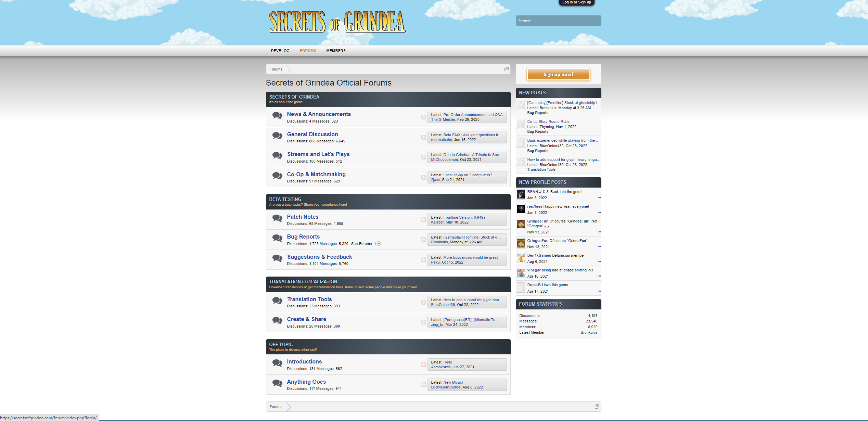This screenshot has height=421, width=868.
Task: Open OFF TOPIC category header
Action: click(x=281, y=344)
